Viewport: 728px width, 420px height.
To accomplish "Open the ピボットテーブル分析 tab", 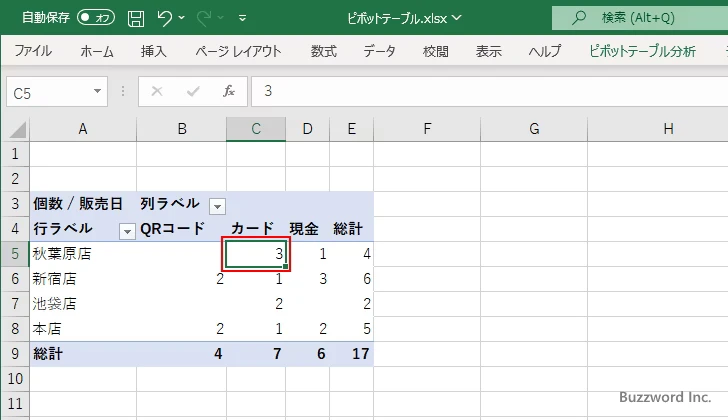I will (x=642, y=51).
